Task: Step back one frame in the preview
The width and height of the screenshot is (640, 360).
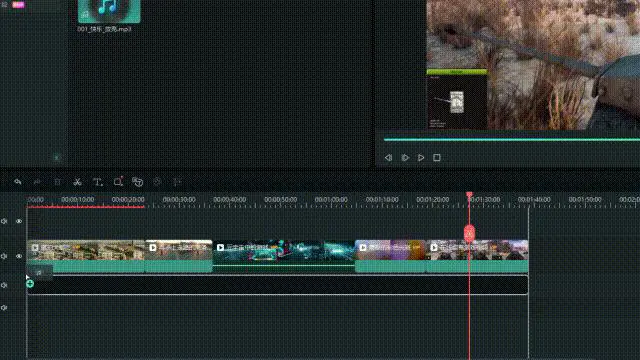Action: click(388, 158)
